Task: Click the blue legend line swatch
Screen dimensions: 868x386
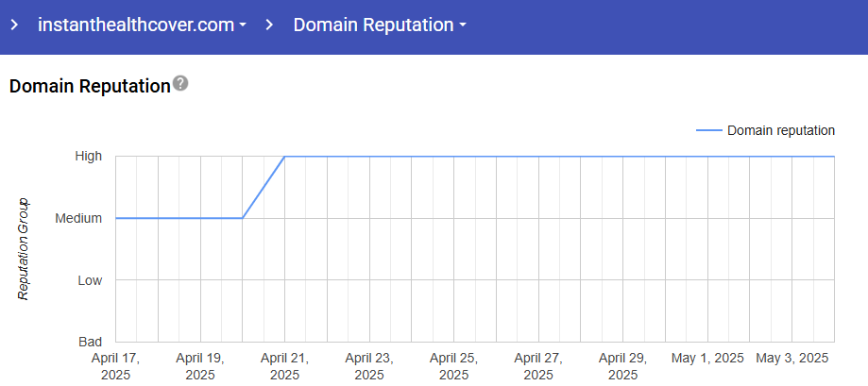Action: point(708,131)
